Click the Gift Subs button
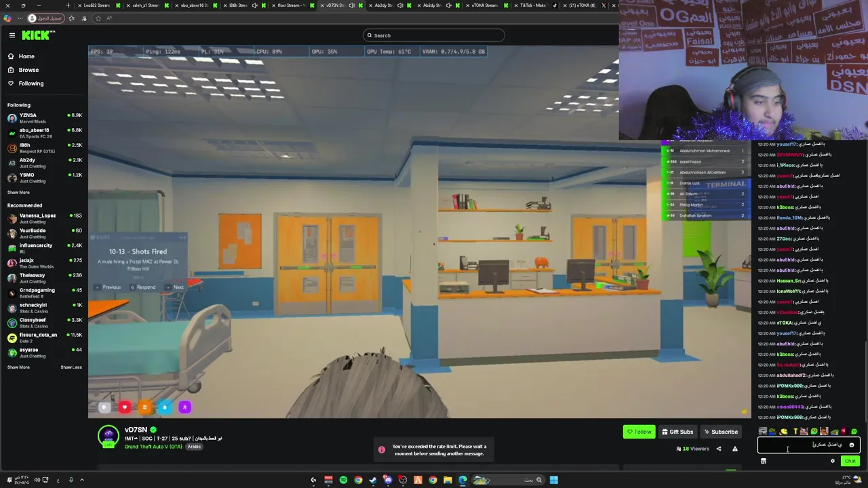 pyautogui.click(x=677, y=432)
